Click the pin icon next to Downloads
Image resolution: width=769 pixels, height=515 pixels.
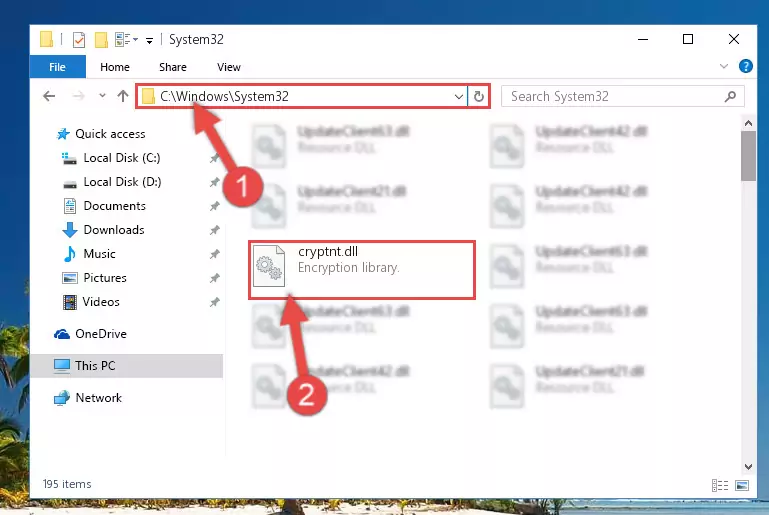pos(214,230)
